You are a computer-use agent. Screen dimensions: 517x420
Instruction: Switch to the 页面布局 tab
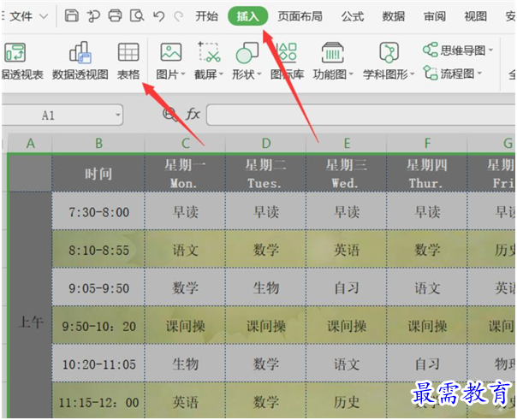click(300, 15)
